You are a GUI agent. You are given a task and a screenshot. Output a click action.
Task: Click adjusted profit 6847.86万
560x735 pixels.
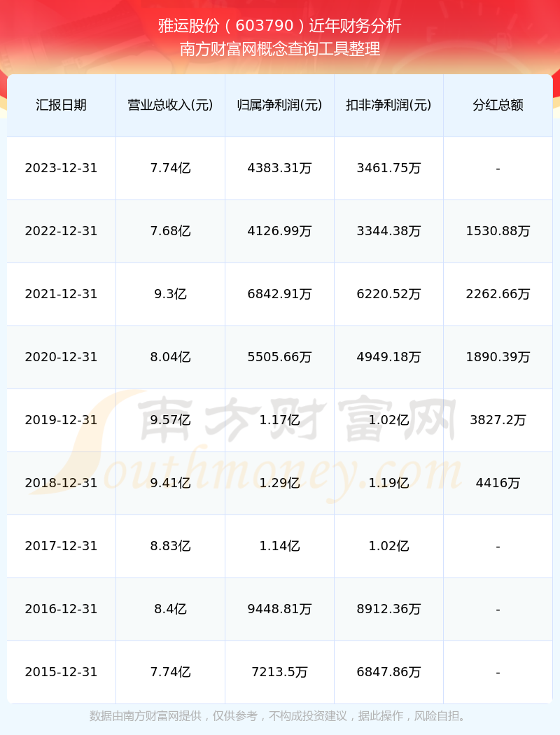(389, 672)
